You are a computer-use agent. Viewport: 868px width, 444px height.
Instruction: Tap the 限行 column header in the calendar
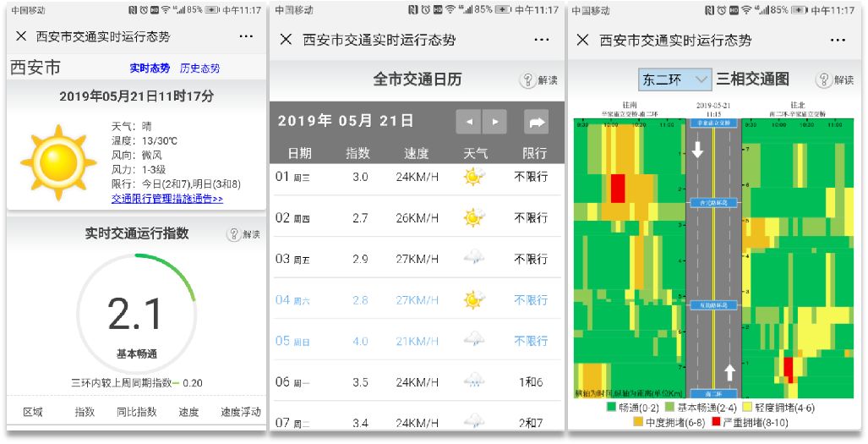click(x=535, y=153)
